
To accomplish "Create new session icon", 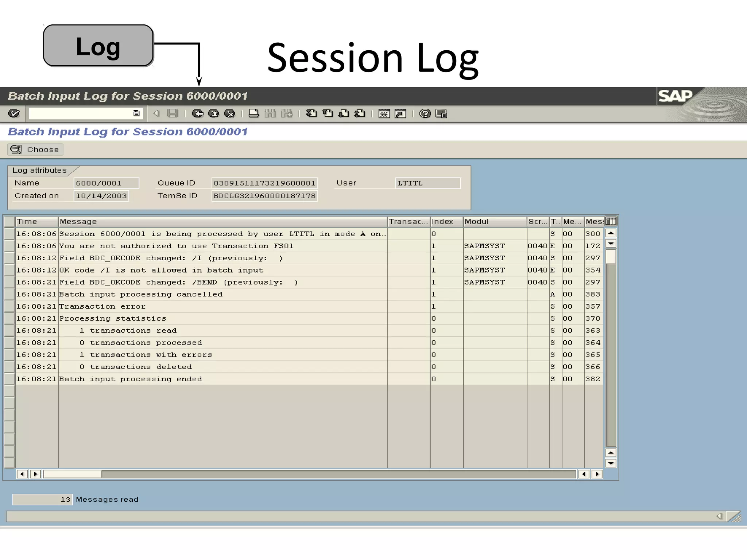I will 384,114.
